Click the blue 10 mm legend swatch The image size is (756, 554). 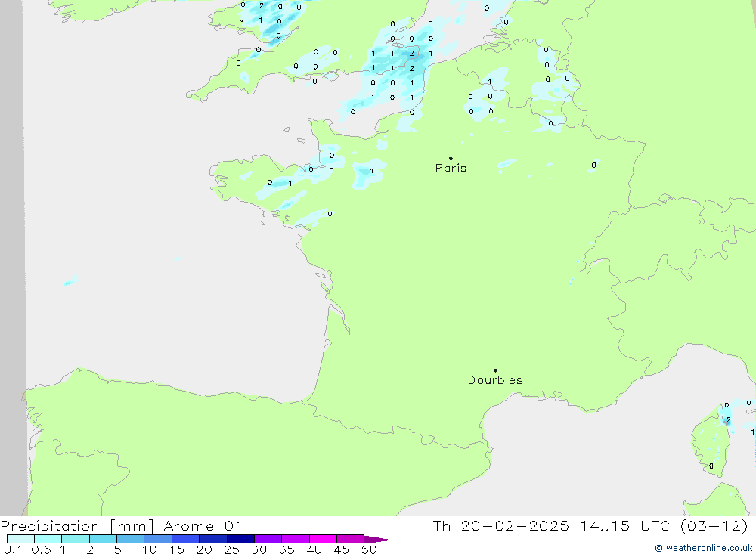click(158, 539)
